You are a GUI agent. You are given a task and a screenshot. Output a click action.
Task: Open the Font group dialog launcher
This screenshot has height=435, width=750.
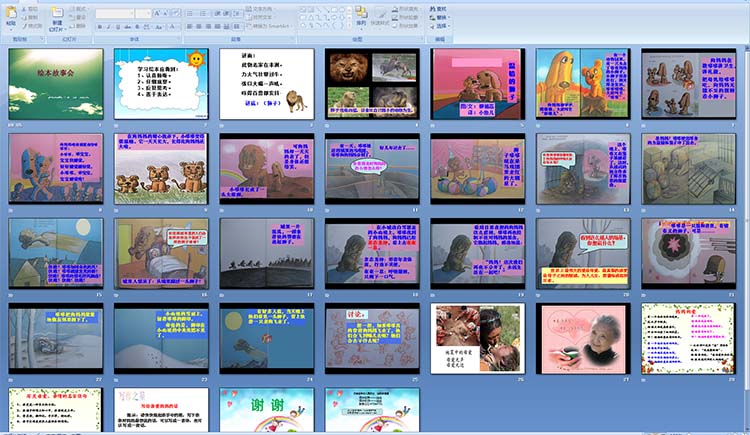[178, 38]
